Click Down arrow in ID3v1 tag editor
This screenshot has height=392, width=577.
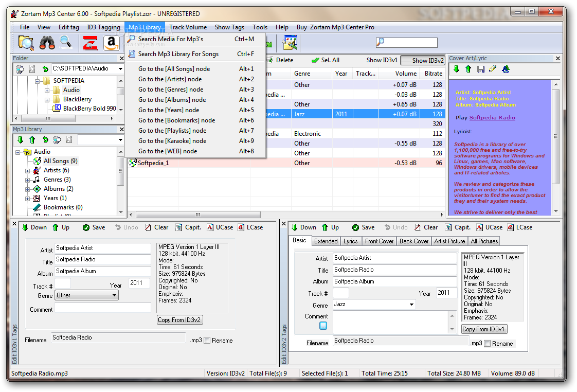pyautogui.click(x=34, y=227)
